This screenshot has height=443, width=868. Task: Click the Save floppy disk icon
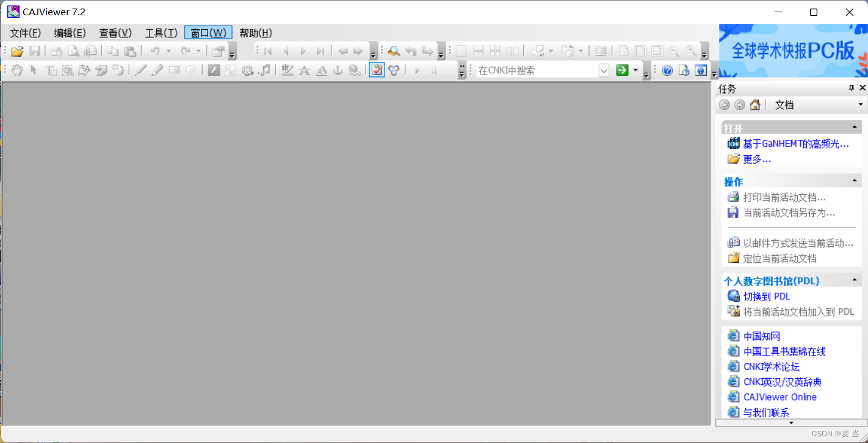pos(35,51)
